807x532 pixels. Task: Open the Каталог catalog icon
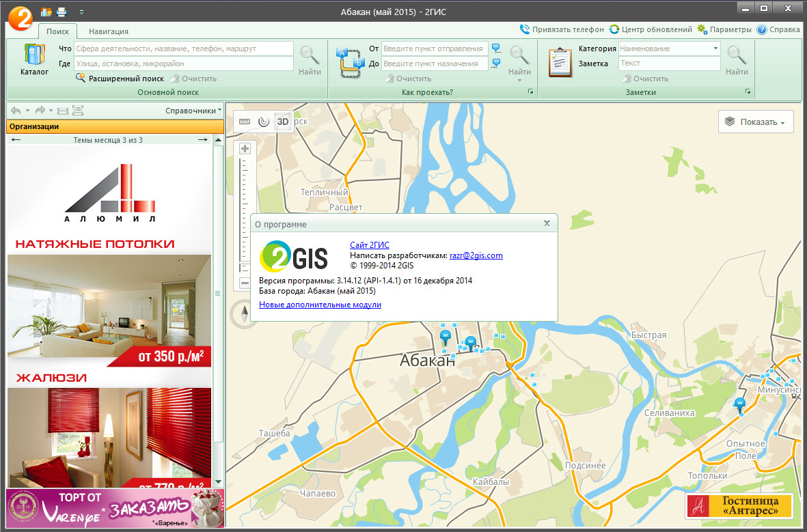(33, 59)
